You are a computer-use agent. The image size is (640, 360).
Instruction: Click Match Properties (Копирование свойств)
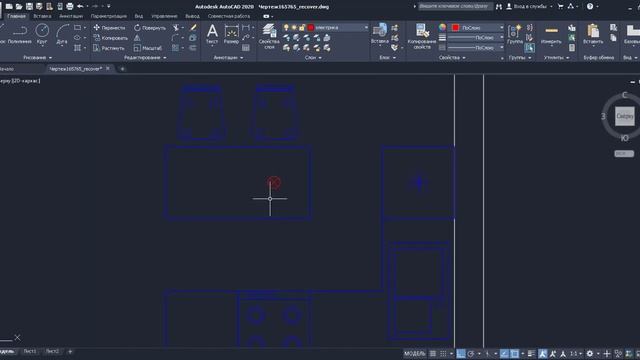422,36
